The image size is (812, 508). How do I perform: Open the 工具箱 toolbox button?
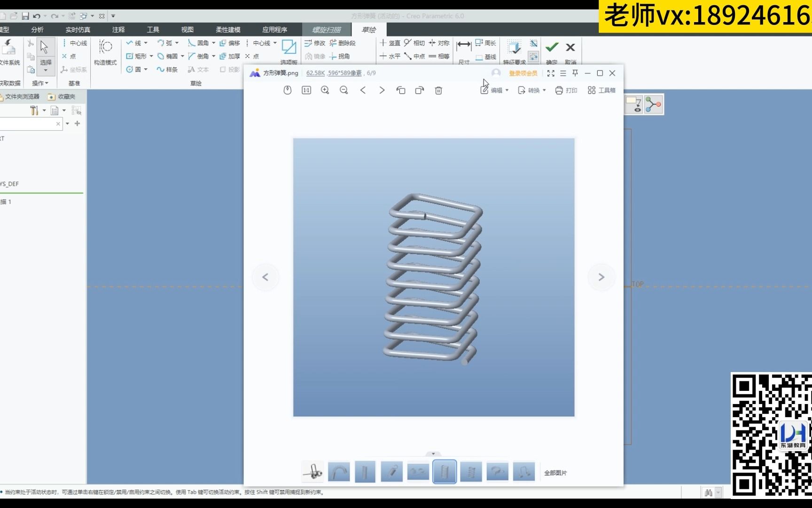point(601,90)
